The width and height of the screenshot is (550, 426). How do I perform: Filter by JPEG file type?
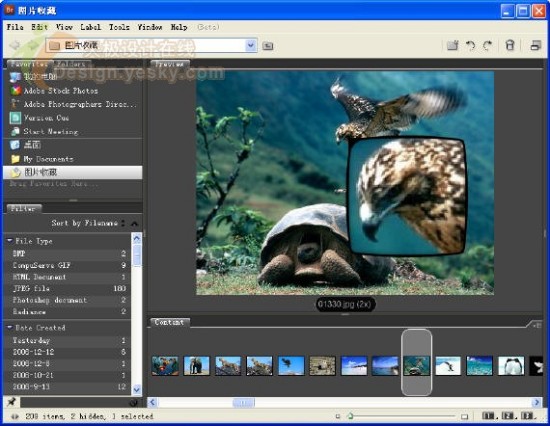click(x=67, y=288)
